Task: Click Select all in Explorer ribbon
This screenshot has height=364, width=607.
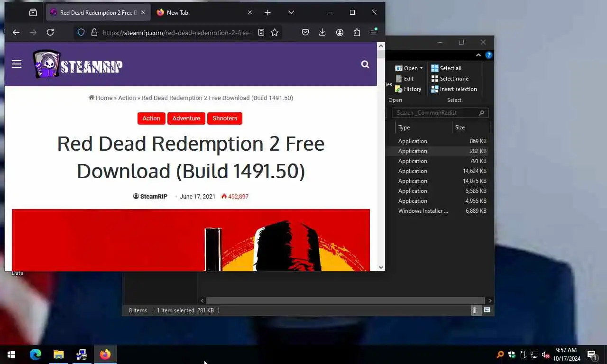Action: point(446,68)
